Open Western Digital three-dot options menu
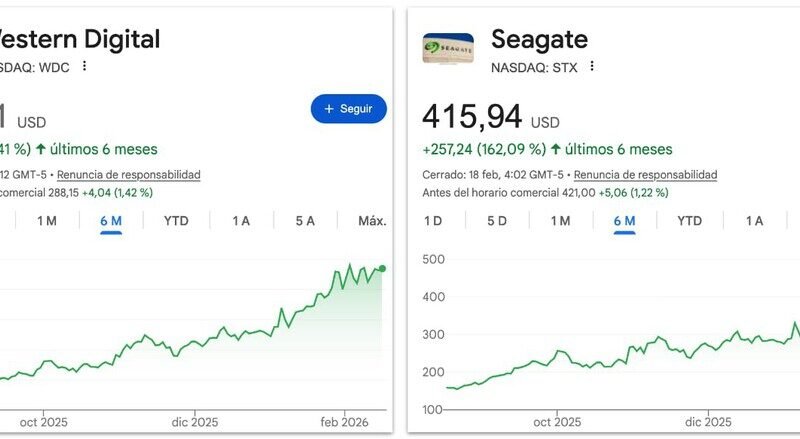This screenshot has height=439, width=800. point(85,66)
